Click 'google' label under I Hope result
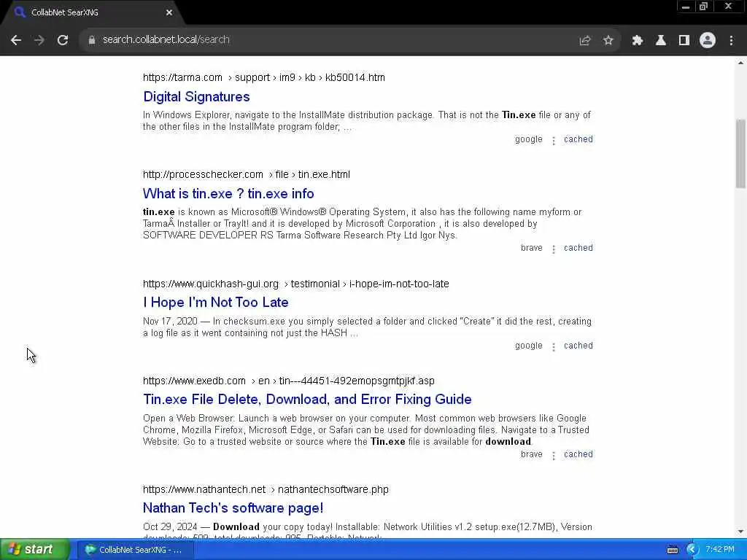 pyautogui.click(x=528, y=346)
